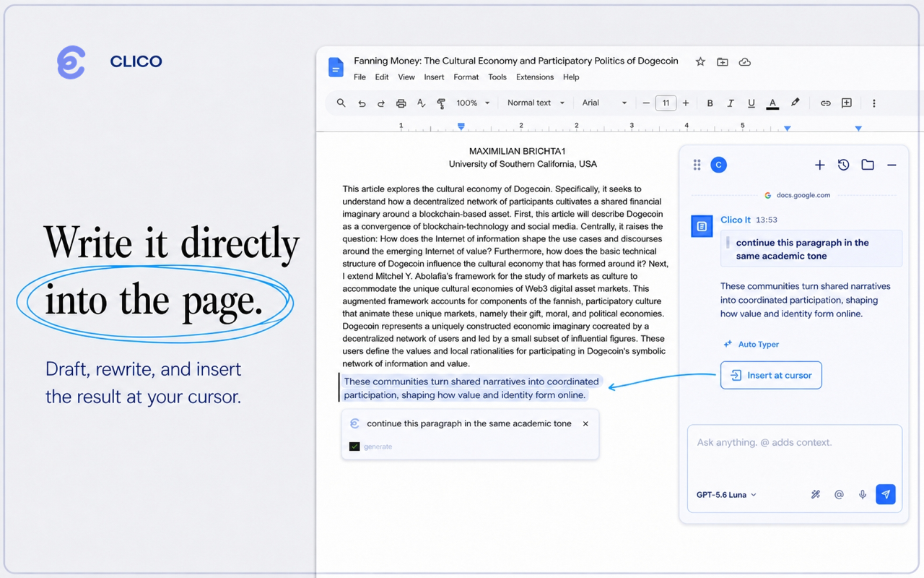Click the magic wand icon in chat box
Image resolution: width=924 pixels, height=578 pixels.
click(816, 495)
